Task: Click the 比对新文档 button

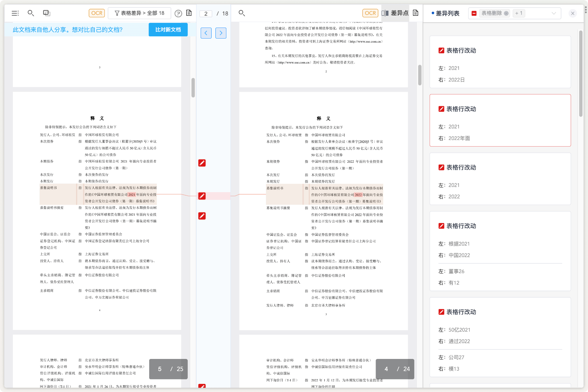Action: point(168,30)
